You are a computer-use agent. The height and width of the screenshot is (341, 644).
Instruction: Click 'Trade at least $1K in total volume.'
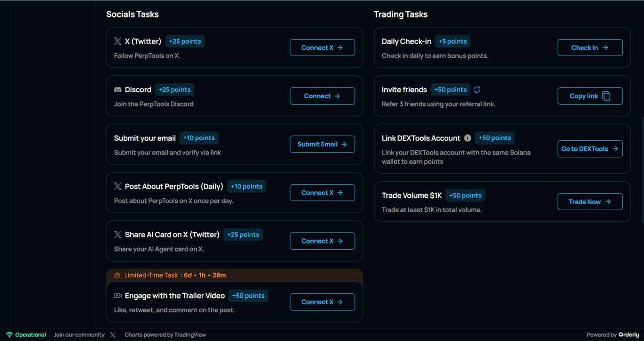pos(432,210)
